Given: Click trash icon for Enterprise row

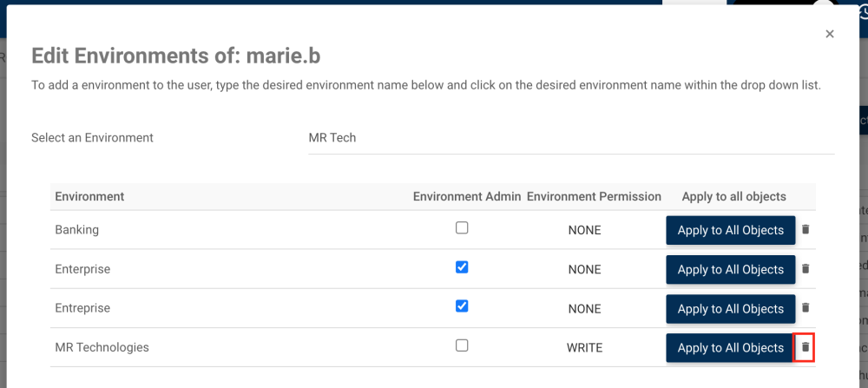Looking at the screenshot, I should coord(805,269).
